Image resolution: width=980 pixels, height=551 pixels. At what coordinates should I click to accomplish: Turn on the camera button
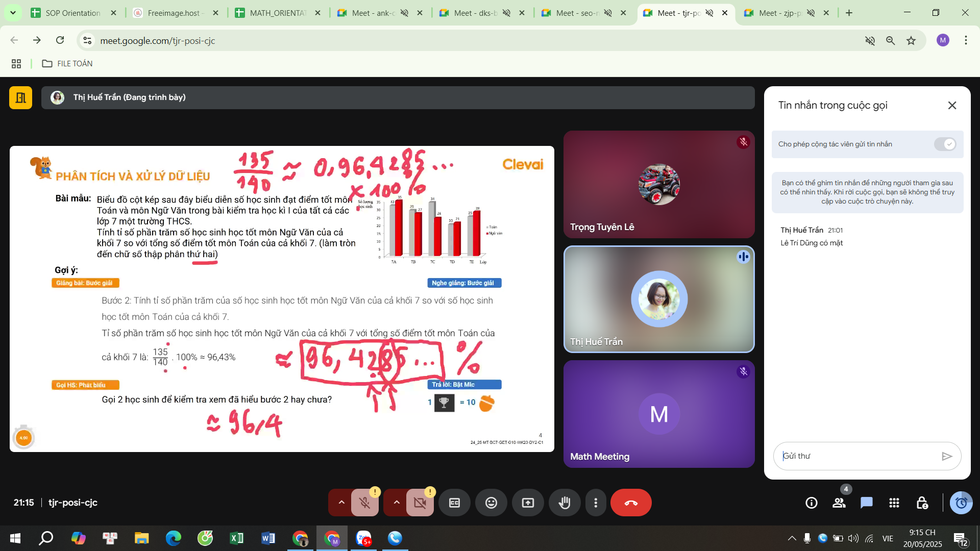[x=420, y=503]
